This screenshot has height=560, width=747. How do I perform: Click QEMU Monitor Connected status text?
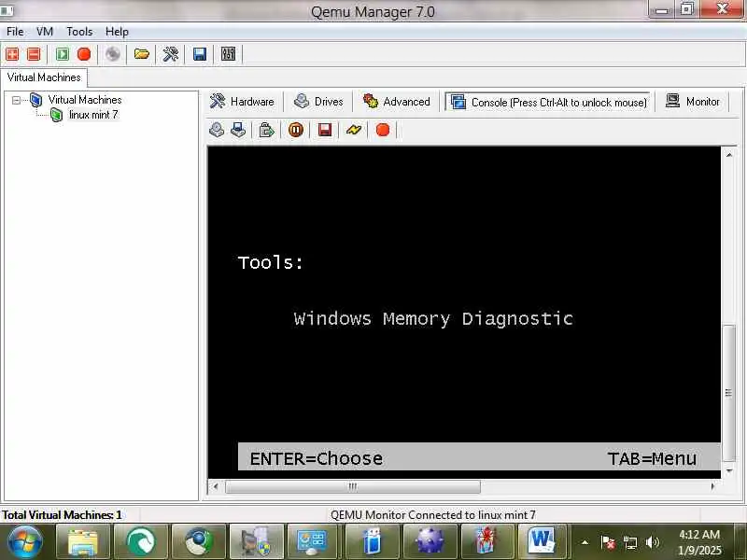pos(432,515)
